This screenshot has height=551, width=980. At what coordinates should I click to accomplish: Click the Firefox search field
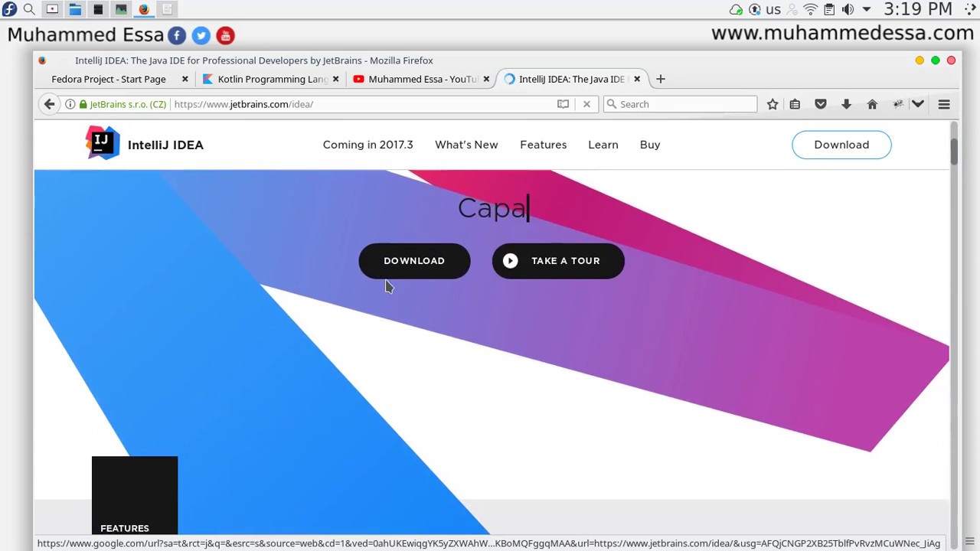(680, 104)
